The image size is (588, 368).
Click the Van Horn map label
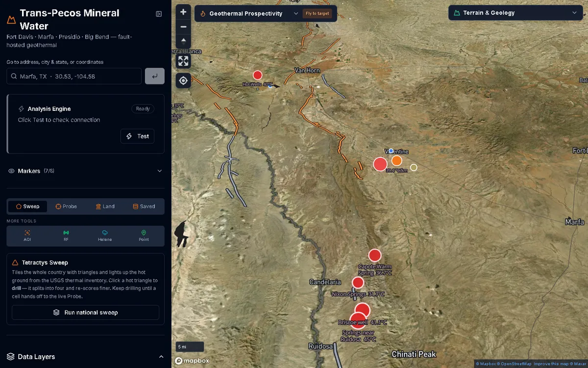point(307,71)
